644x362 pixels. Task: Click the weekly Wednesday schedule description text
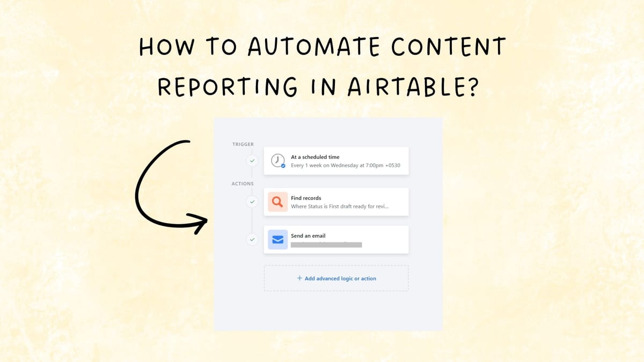tap(345, 165)
